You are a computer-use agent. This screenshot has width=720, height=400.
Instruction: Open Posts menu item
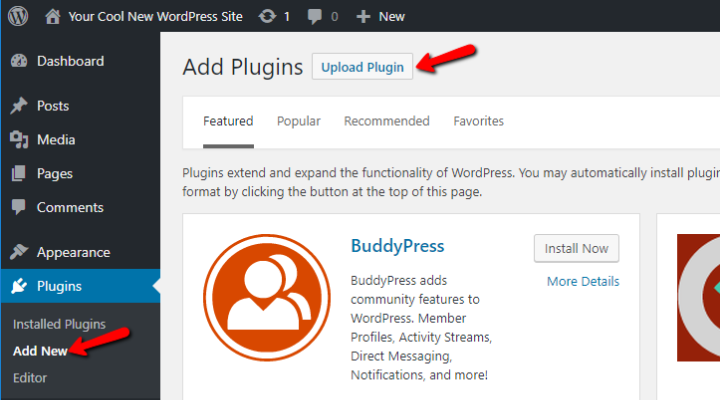pos(53,106)
